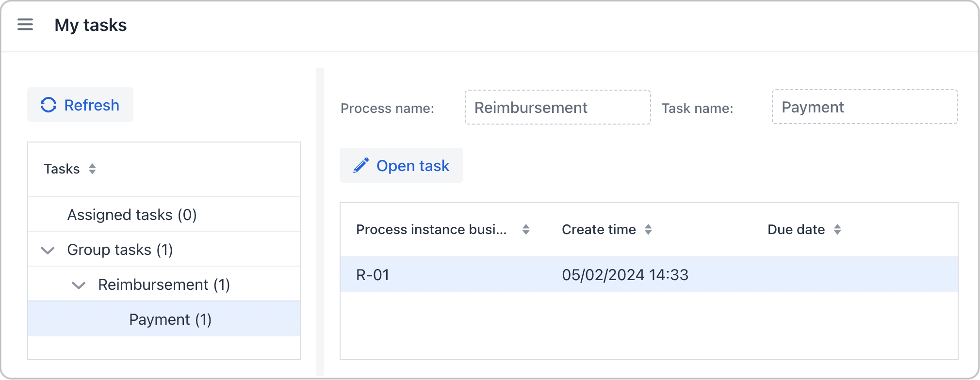Click the pencil icon on Open task
980x380 pixels.
pyautogui.click(x=361, y=166)
